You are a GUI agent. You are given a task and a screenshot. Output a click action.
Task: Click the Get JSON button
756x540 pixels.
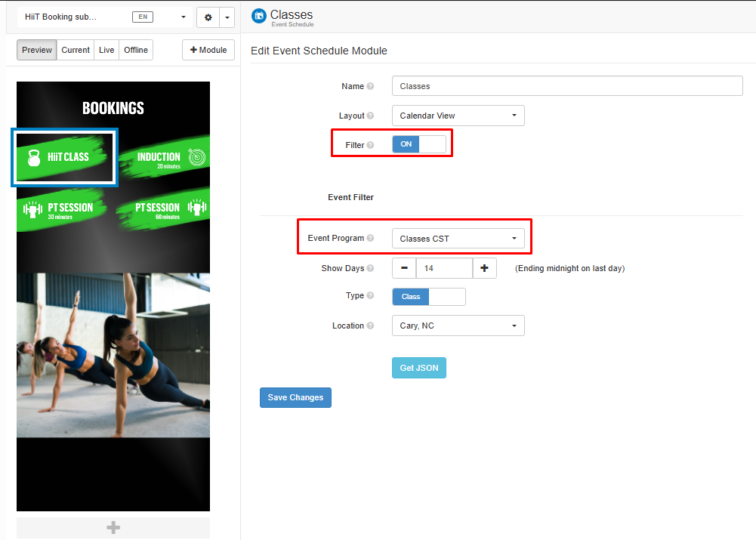418,367
